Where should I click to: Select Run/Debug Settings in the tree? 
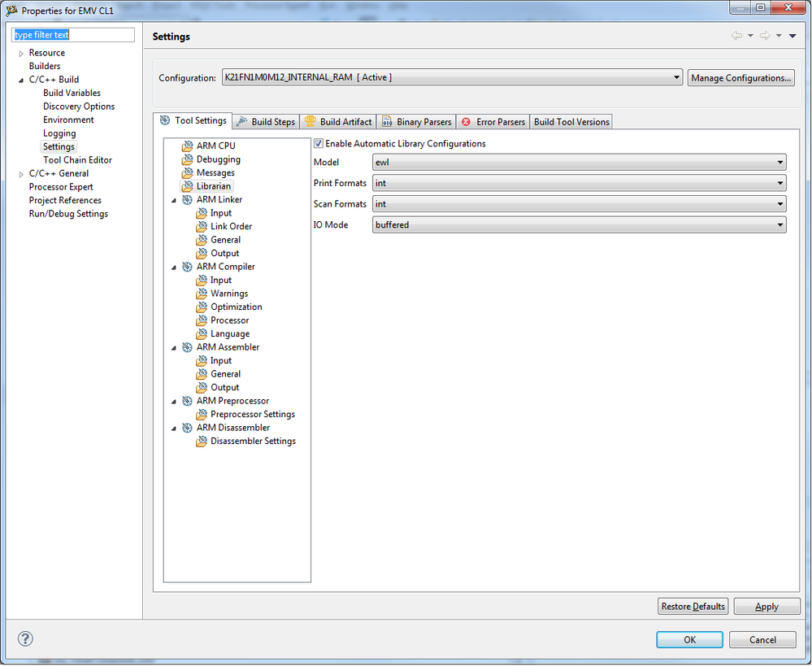point(68,214)
